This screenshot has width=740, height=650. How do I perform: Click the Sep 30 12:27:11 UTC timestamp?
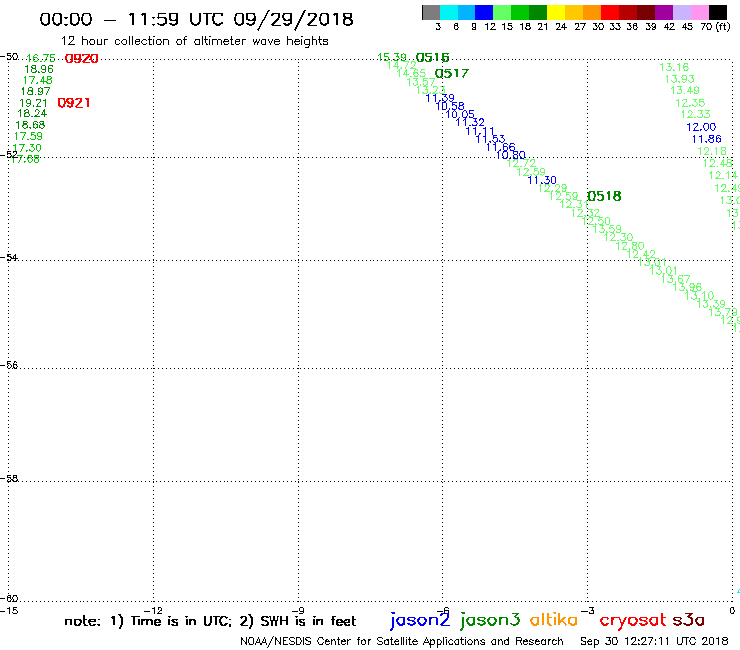(x=654, y=642)
